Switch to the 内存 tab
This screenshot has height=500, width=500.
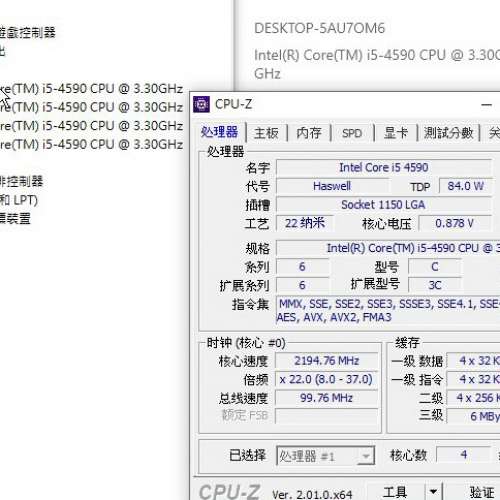coord(309,133)
